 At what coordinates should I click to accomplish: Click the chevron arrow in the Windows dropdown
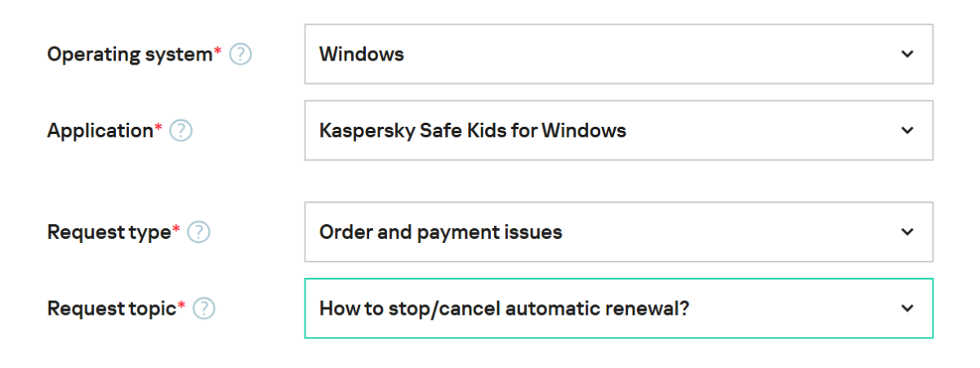click(906, 55)
